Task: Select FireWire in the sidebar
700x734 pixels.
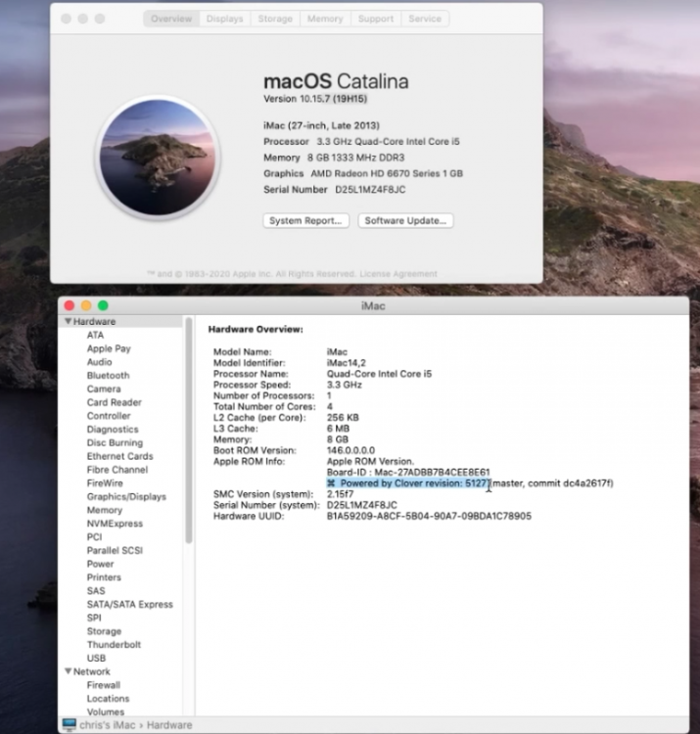Action: coord(105,483)
